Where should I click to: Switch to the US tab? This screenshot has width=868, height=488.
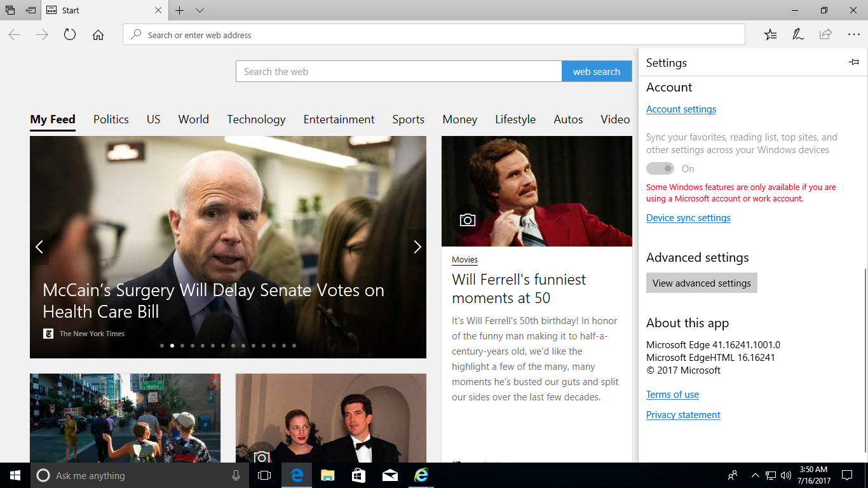tap(154, 119)
